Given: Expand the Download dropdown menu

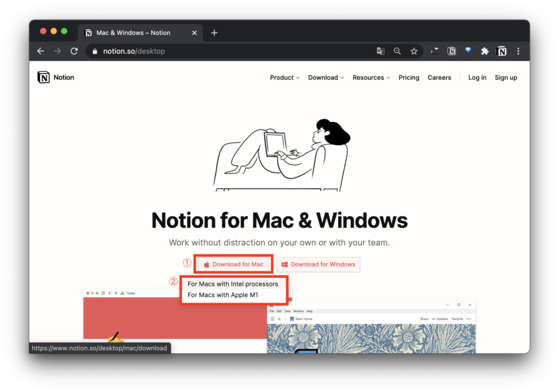Looking at the screenshot, I should click(x=326, y=78).
